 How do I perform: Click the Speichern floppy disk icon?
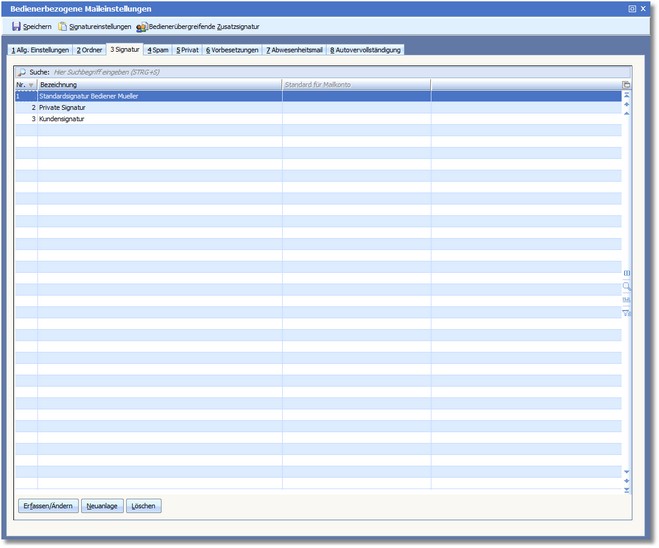(x=16, y=26)
